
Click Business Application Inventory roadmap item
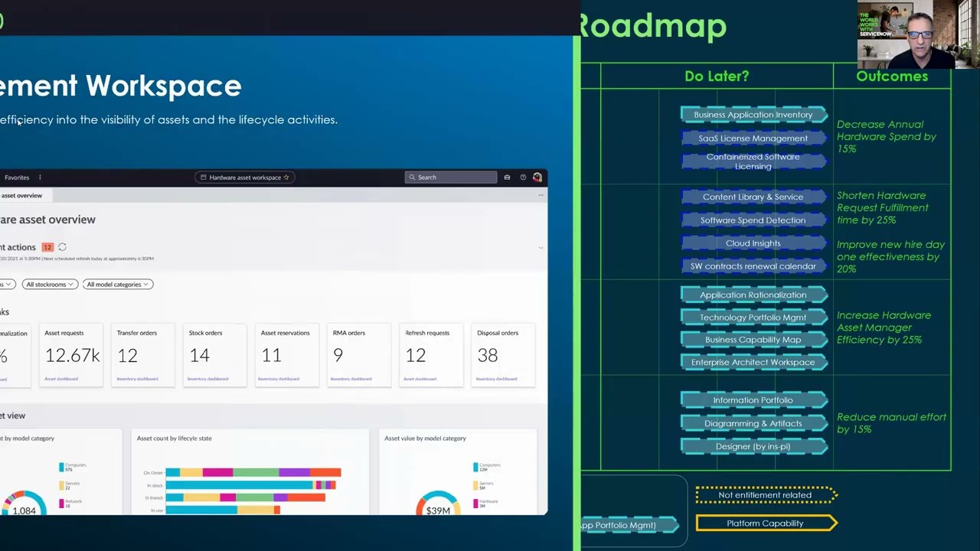click(x=753, y=115)
